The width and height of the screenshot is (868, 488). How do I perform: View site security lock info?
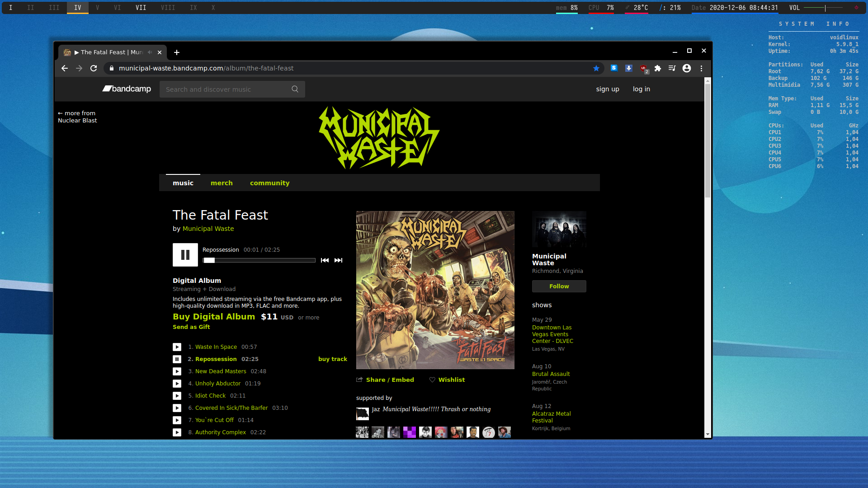[x=112, y=68]
